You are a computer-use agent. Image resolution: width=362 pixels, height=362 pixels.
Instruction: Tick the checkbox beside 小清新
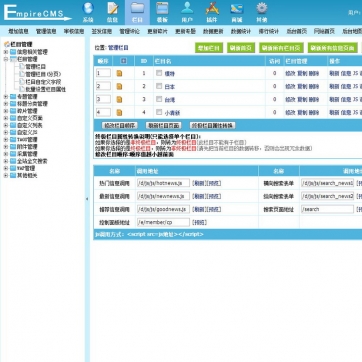coord(159,112)
